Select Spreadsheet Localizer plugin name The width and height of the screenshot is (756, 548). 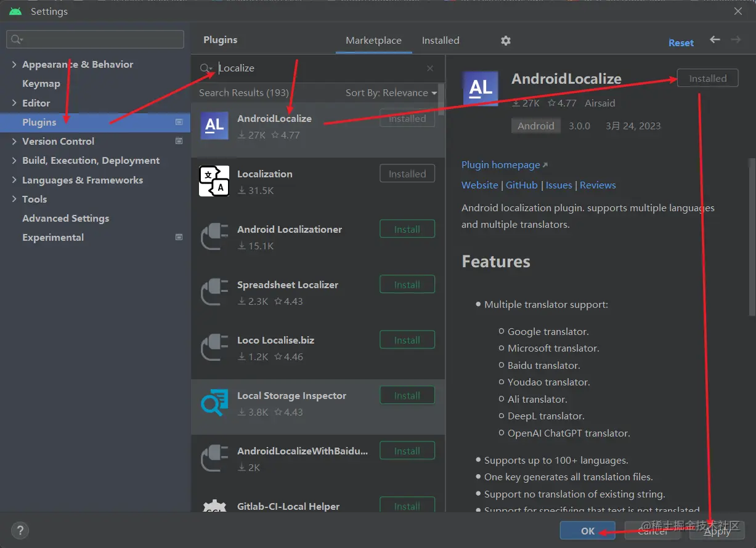click(x=288, y=284)
